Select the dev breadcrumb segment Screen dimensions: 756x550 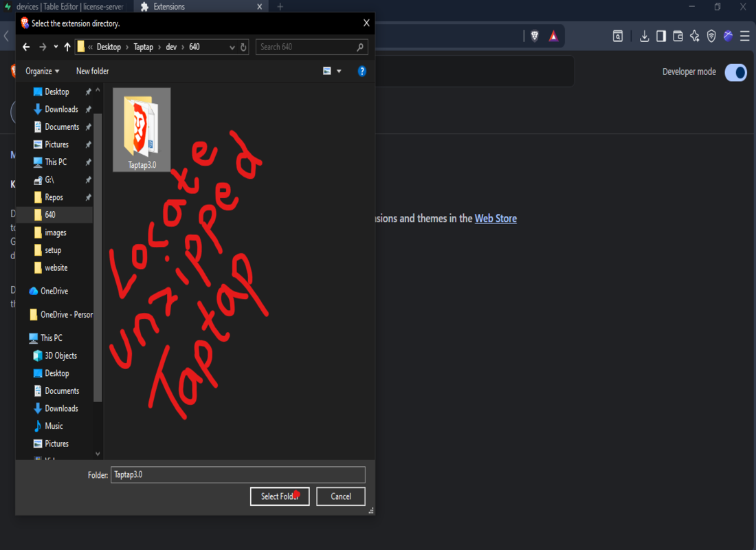171,47
